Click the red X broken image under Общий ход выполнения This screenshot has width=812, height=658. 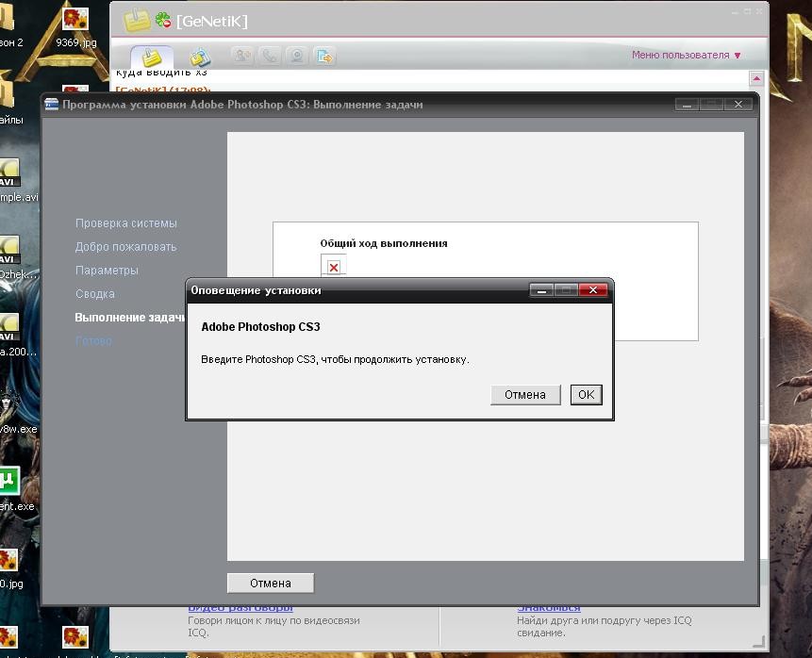[334, 267]
